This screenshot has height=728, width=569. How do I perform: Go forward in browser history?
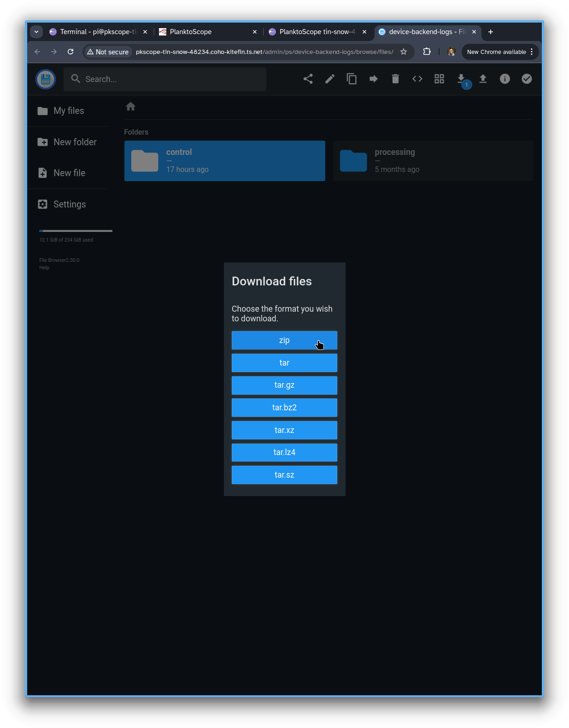54,52
